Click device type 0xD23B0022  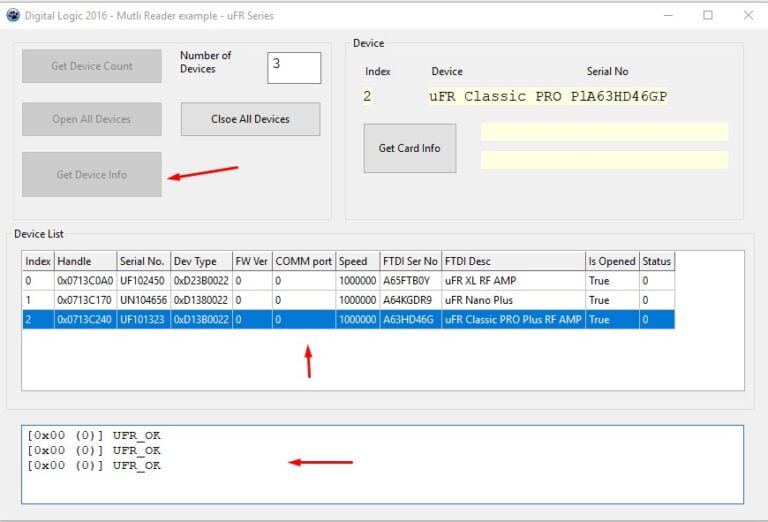coord(201,281)
